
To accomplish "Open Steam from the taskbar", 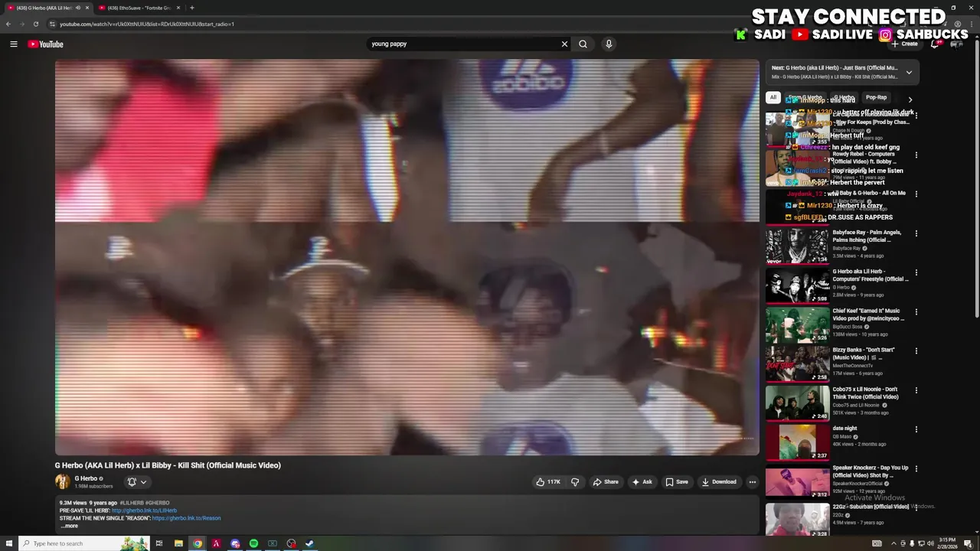I will tap(309, 543).
